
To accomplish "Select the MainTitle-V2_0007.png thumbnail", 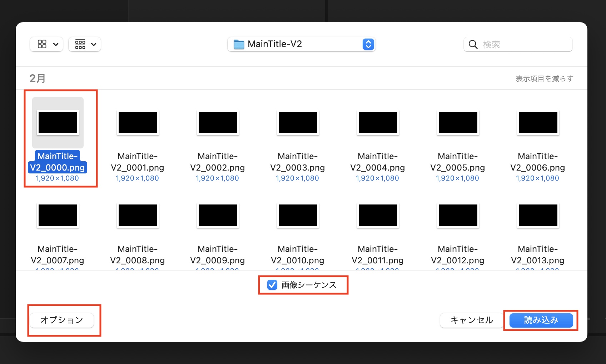I will (58, 215).
